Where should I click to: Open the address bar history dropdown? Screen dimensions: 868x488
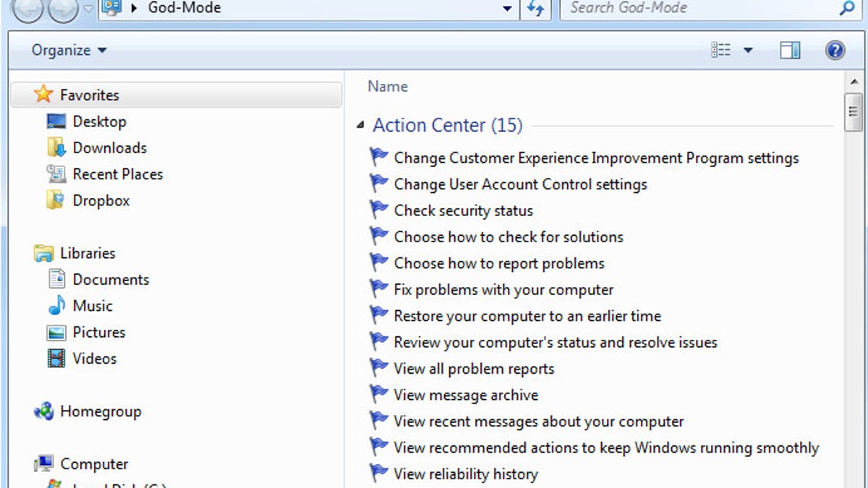(508, 9)
